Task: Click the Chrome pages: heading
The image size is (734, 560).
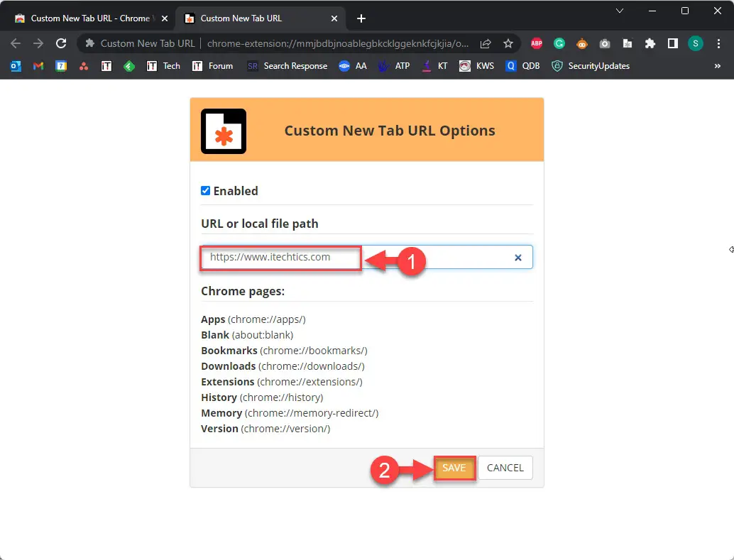Action: pyautogui.click(x=243, y=291)
